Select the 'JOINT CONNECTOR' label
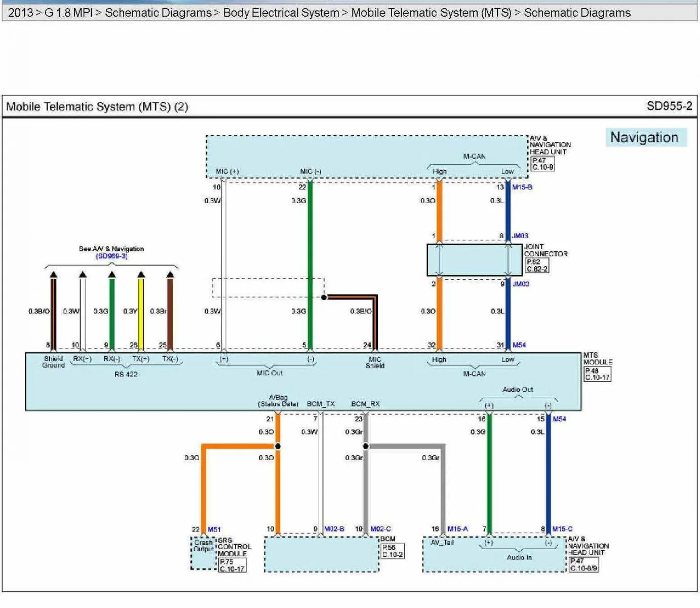 pyautogui.click(x=546, y=250)
